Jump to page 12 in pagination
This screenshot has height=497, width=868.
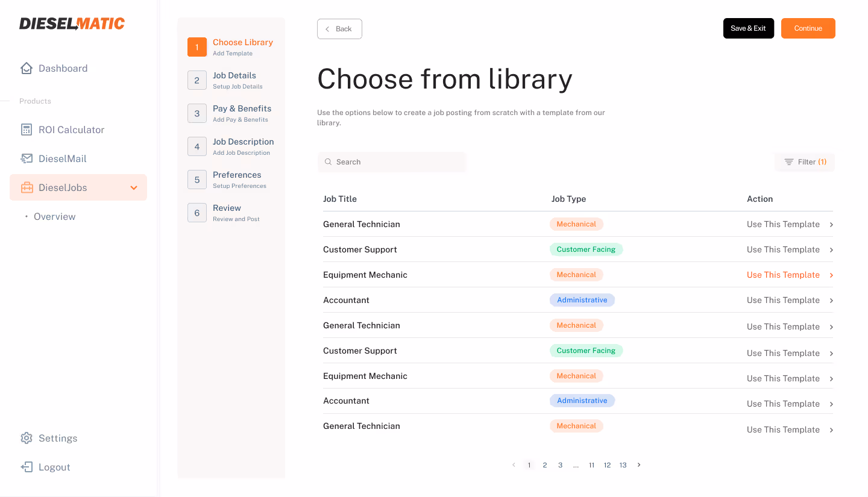coord(608,465)
